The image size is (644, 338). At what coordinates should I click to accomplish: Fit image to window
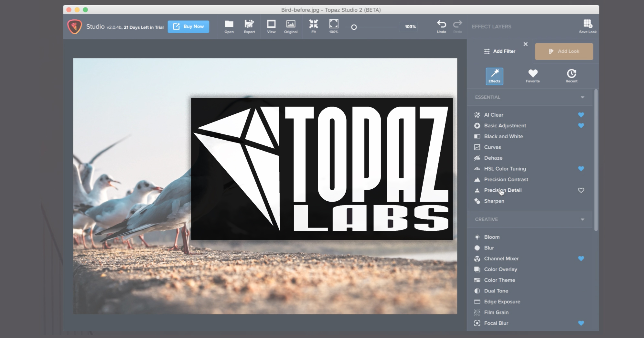313,26
